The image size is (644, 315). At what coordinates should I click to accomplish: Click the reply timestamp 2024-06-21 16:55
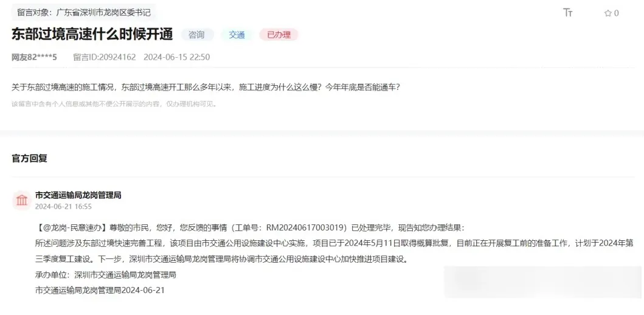point(63,207)
